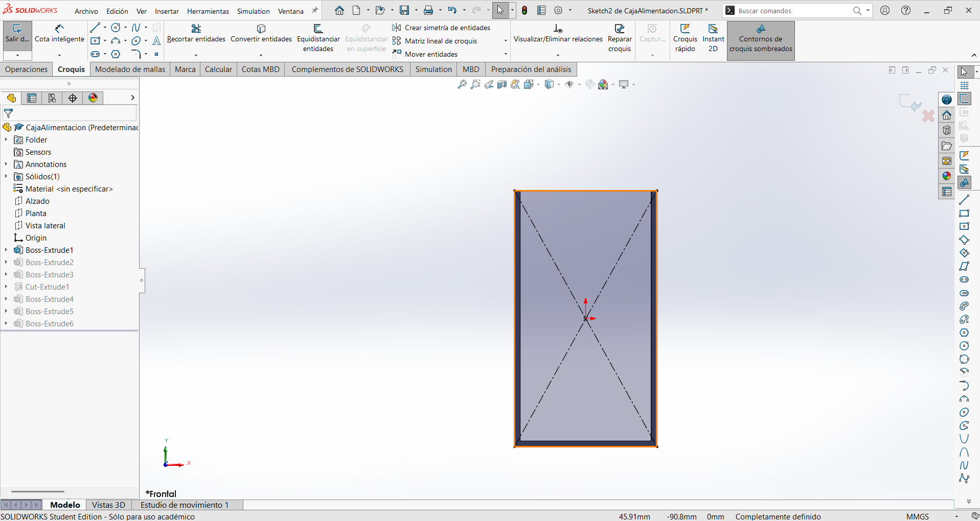Click the Rebuild traffic light icon

point(525,10)
